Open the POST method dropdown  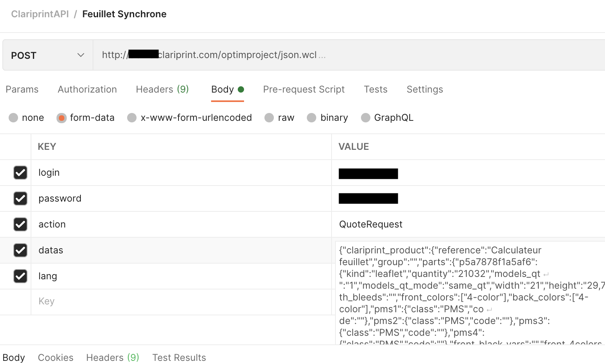(x=47, y=55)
